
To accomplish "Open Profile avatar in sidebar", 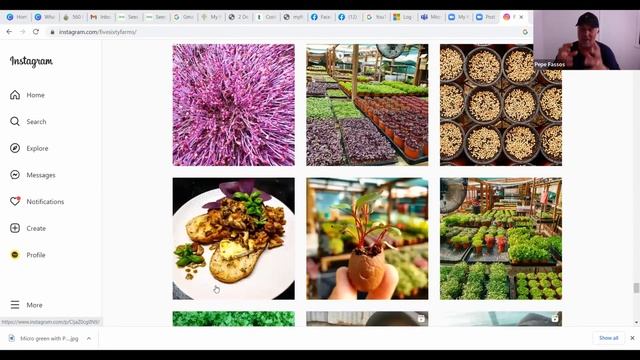I will 15,255.
